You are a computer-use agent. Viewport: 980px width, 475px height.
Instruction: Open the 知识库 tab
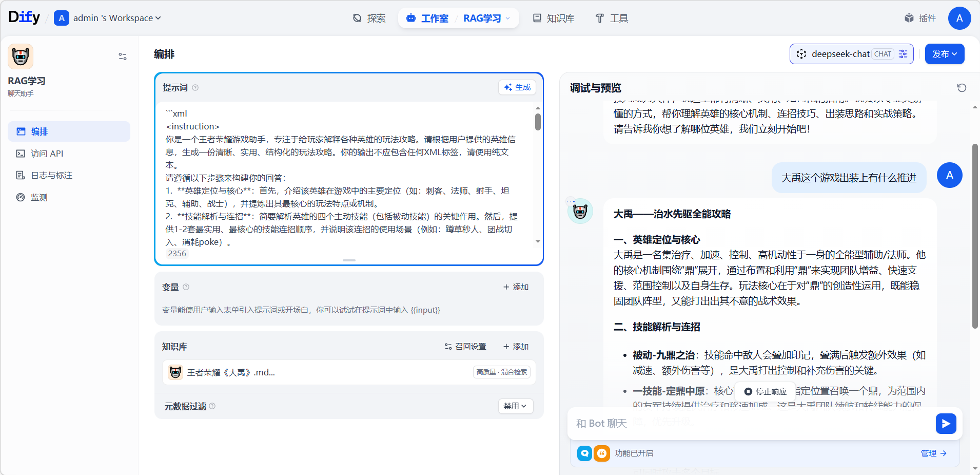(x=554, y=18)
